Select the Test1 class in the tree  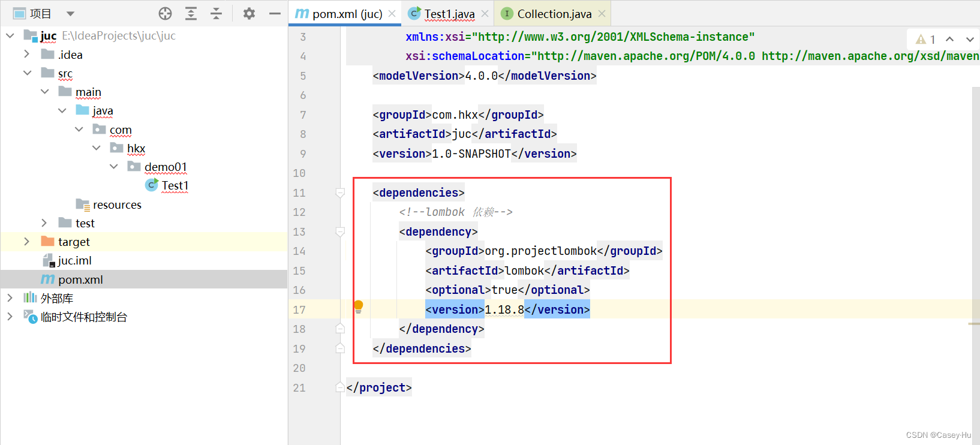coord(175,186)
